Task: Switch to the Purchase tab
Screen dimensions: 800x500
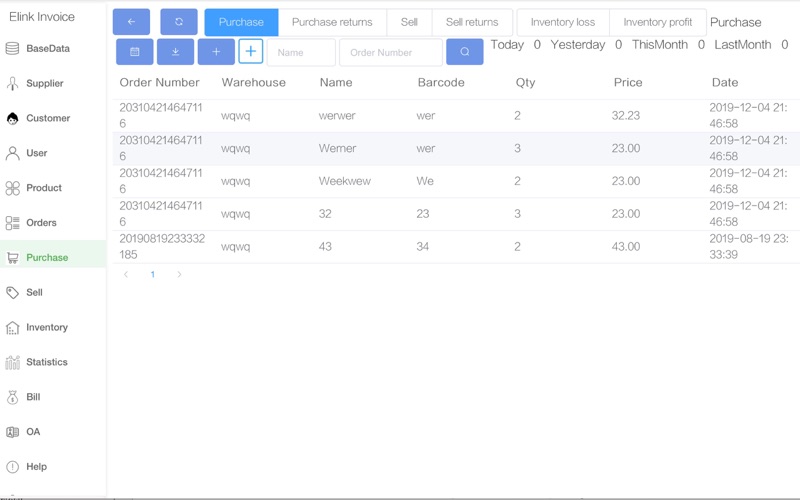Action: (241, 22)
